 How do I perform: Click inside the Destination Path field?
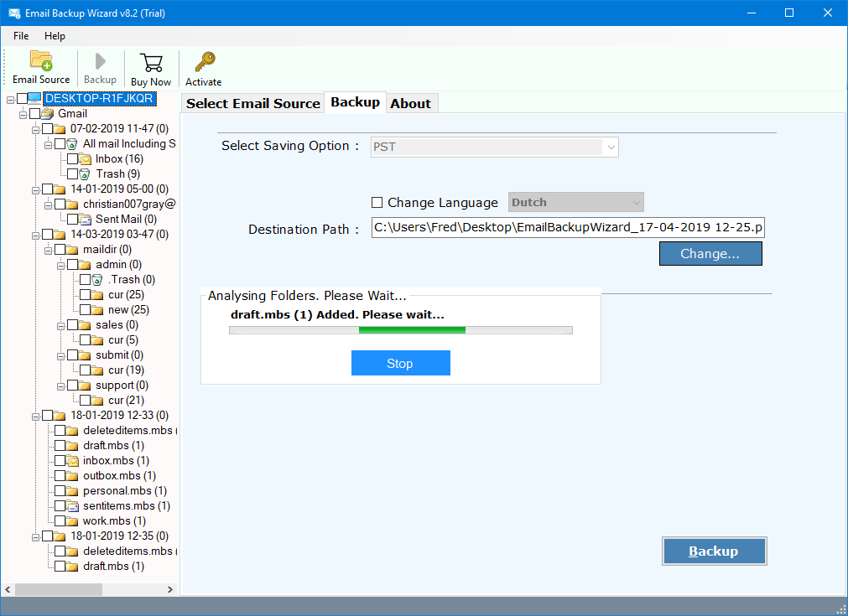[x=568, y=227]
